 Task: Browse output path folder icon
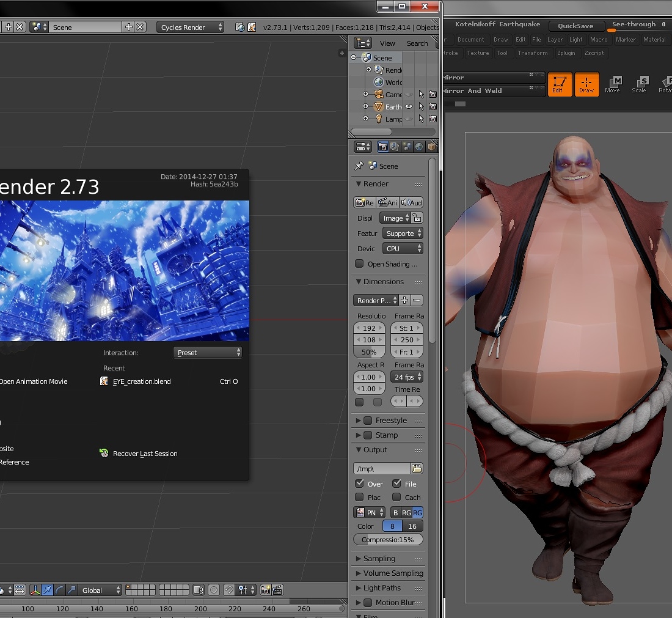pos(417,468)
